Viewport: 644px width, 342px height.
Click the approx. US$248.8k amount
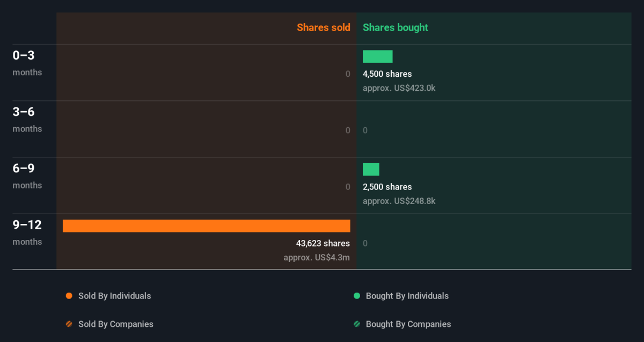pos(399,201)
